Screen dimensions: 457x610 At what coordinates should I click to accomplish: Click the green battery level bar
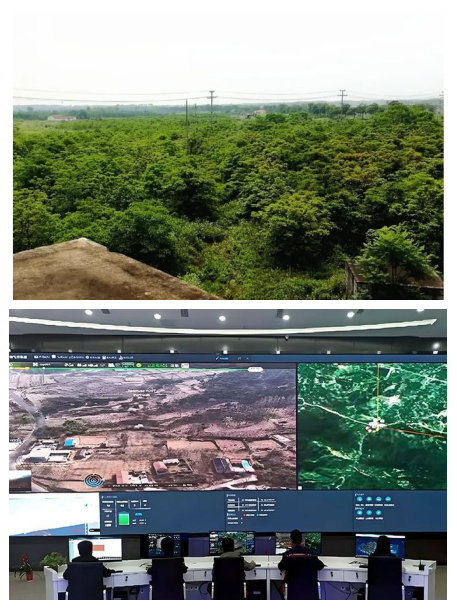pos(124,519)
